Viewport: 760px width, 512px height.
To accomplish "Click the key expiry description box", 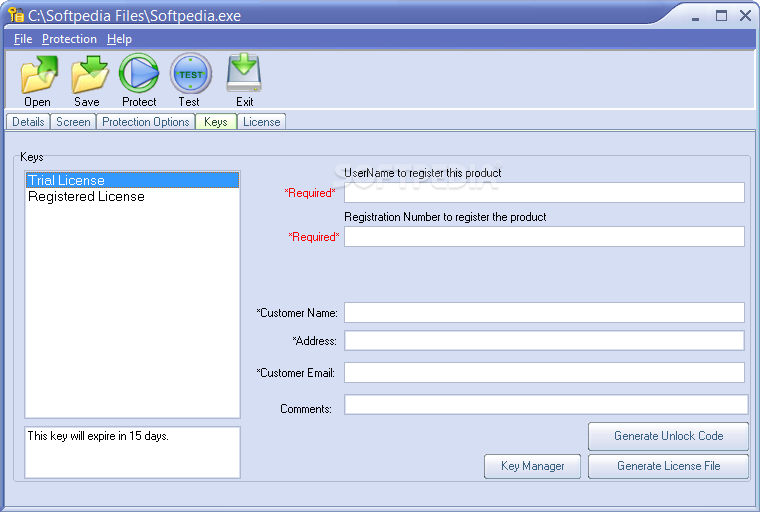I will (x=132, y=452).
